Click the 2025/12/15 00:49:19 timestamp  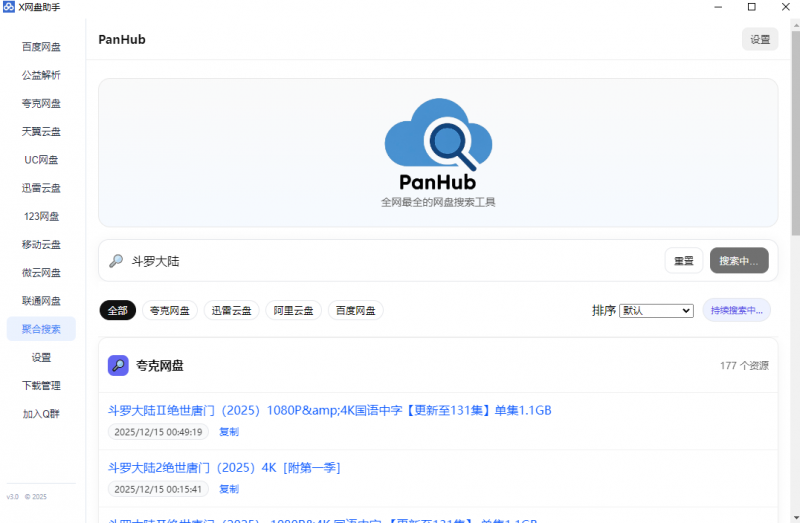tap(158, 432)
